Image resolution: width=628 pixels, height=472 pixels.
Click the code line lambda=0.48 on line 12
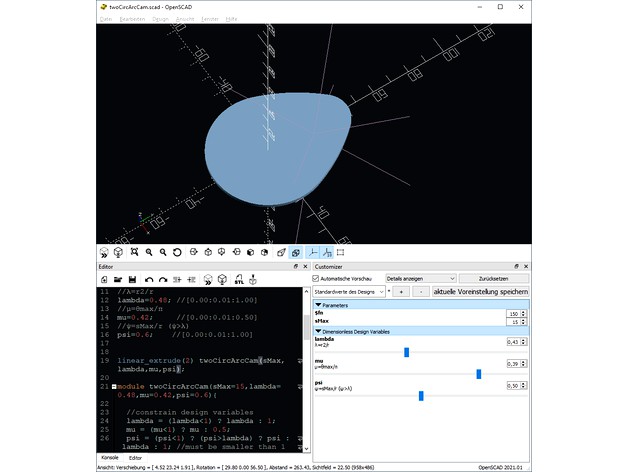coord(187,300)
